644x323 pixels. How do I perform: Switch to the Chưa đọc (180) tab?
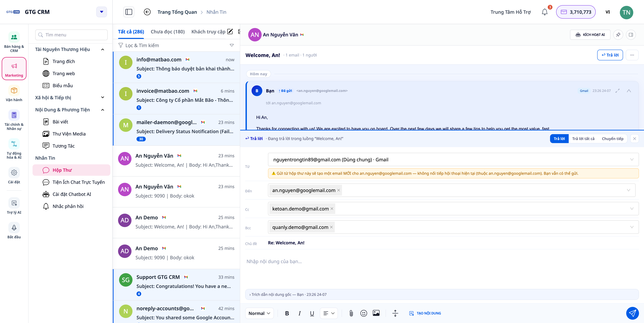click(x=168, y=32)
